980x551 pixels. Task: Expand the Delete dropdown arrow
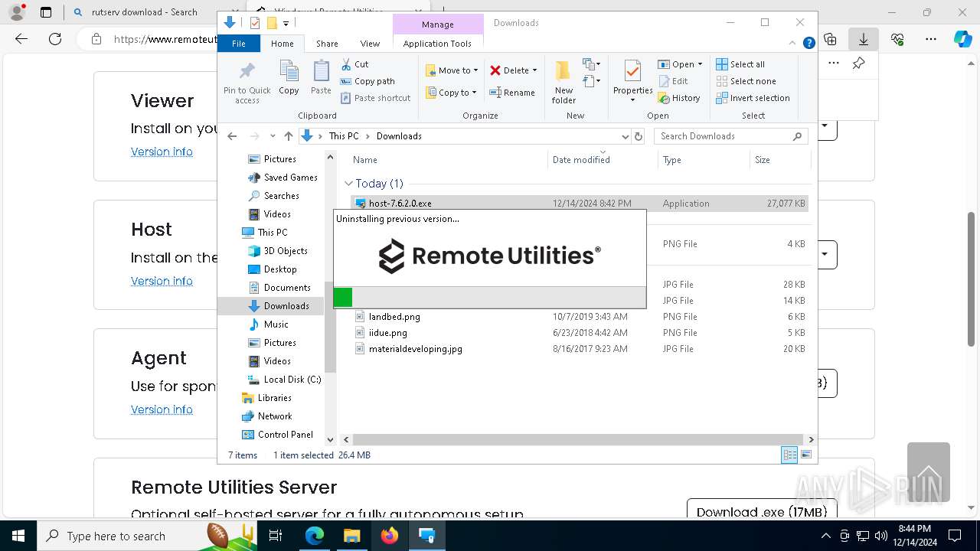[x=534, y=70]
